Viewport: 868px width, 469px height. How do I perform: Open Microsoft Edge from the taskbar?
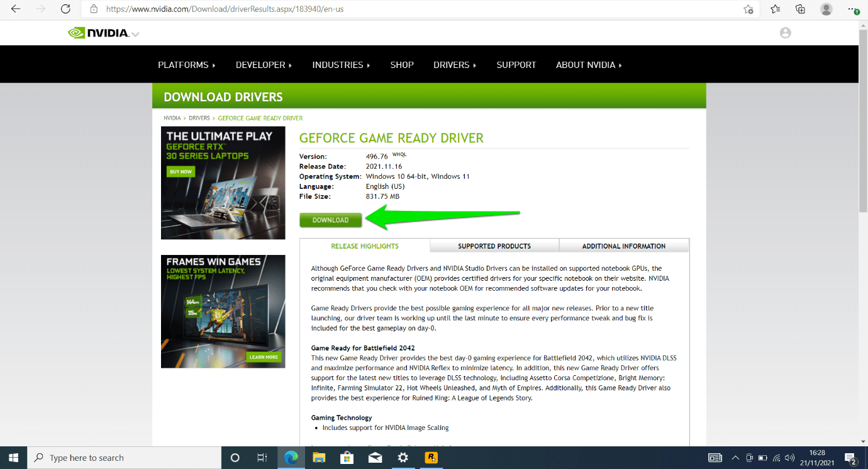click(291, 458)
